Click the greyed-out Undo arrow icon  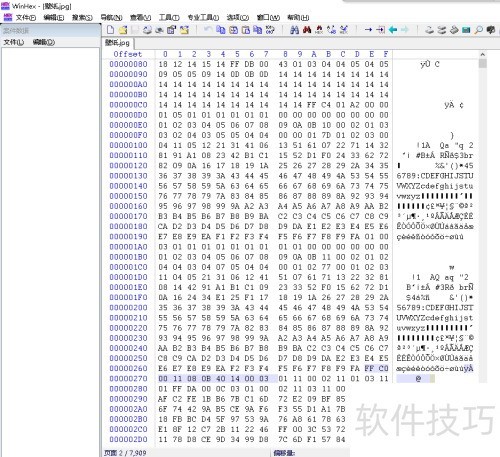point(208,30)
